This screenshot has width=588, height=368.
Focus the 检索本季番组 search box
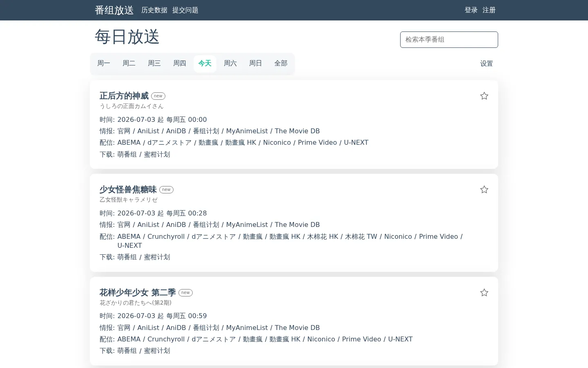pyautogui.click(x=449, y=40)
